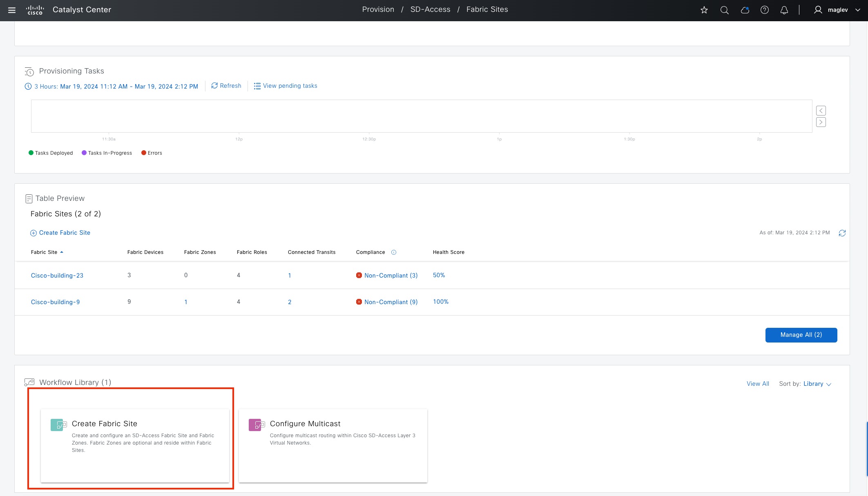The width and height of the screenshot is (868, 496).
Task: Click the Compliance info icon
Action: 394,252
